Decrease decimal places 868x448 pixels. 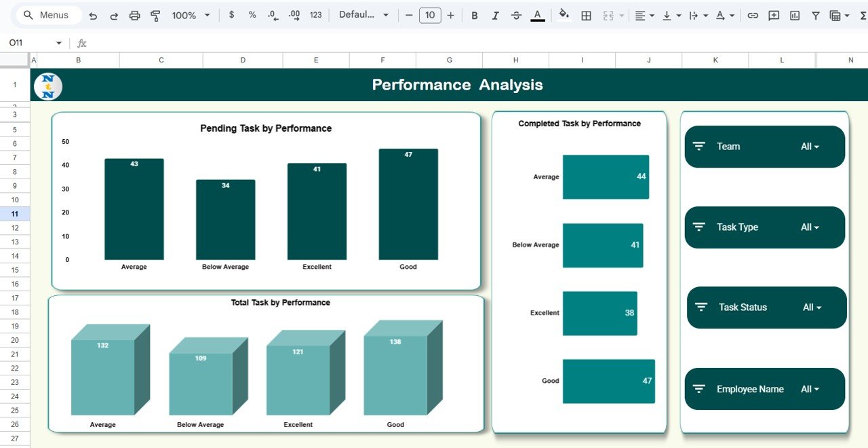coord(273,14)
